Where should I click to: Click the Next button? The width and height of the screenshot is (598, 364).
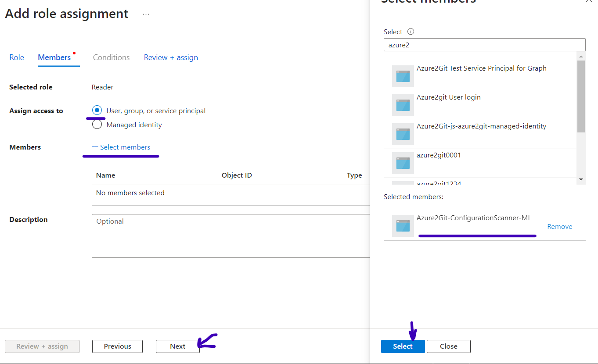tap(178, 346)
